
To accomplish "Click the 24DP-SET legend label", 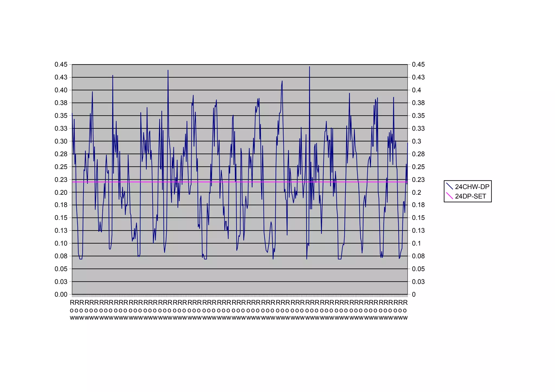I will (470, 196).
